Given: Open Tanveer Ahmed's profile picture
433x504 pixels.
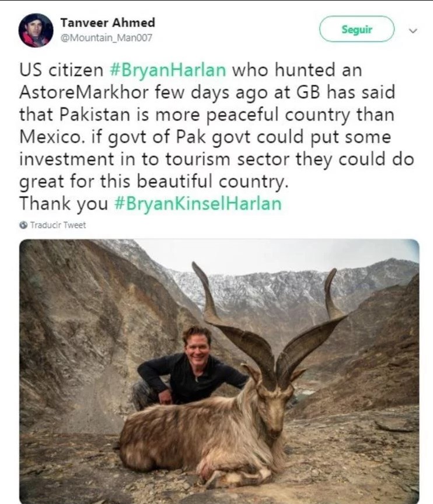Looking at the screenshot, I should tap(36, 30).
